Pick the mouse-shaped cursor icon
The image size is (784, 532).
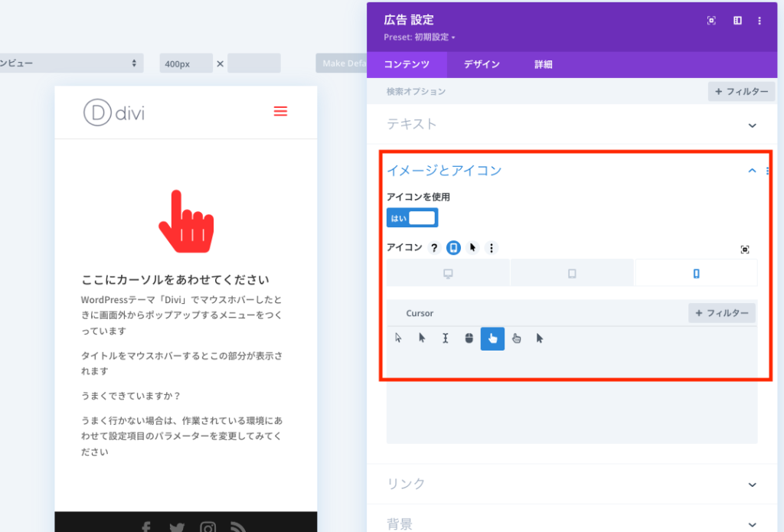coord(469,338)
